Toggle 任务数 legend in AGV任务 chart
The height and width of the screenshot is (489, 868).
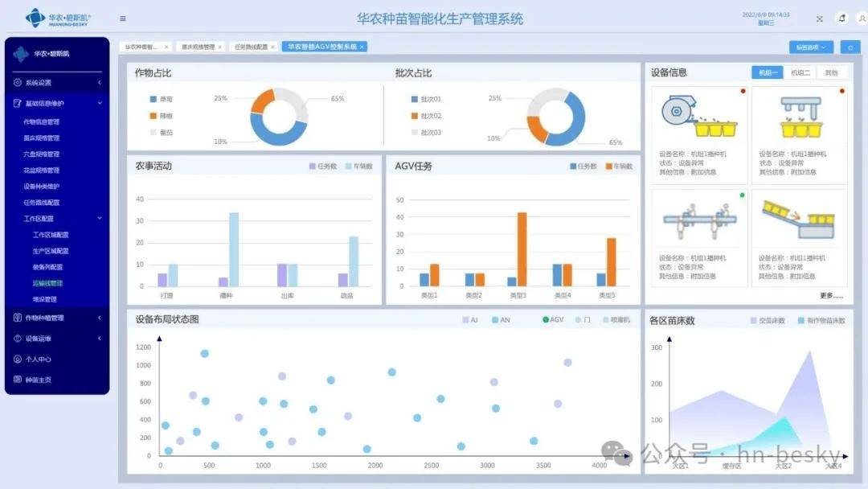click(583, 166)
